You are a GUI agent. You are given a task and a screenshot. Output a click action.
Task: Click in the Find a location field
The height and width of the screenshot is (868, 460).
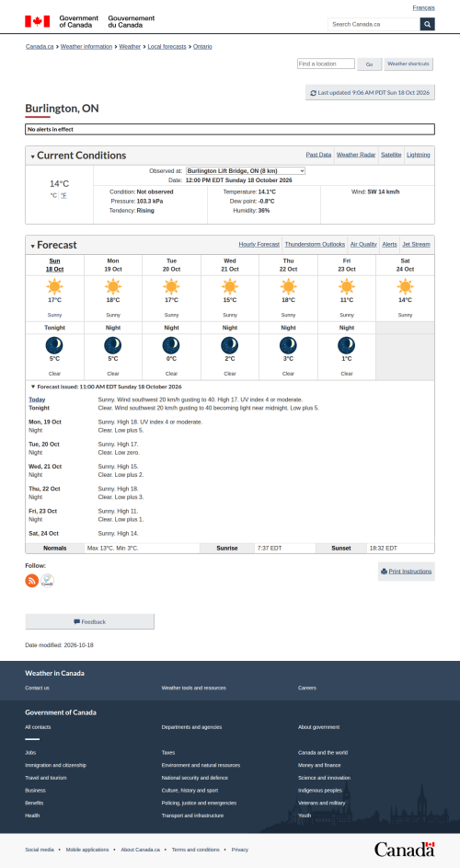[326, 64]
